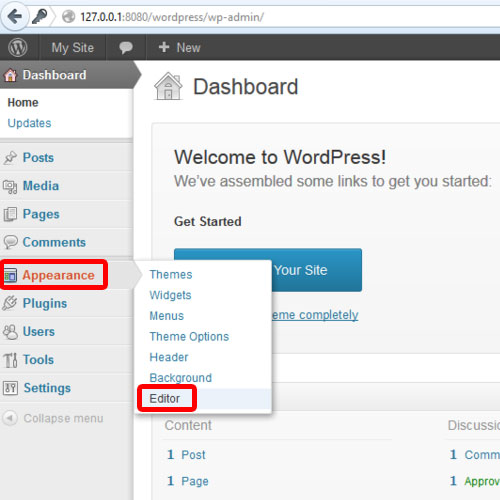Image resolution: width=500 pixels, height=500 pixels.
Task: Open the New content menu
Action: [x=179, y=47]
